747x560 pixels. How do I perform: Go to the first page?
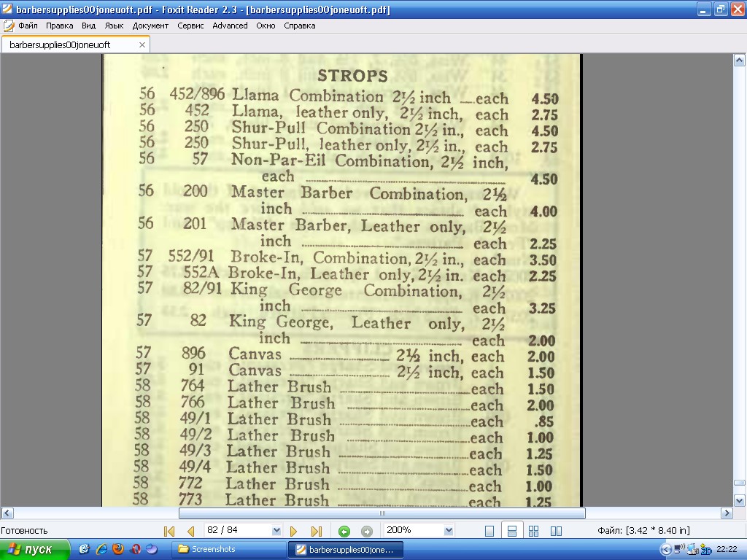pyautogui.click(x=169, y=531)
